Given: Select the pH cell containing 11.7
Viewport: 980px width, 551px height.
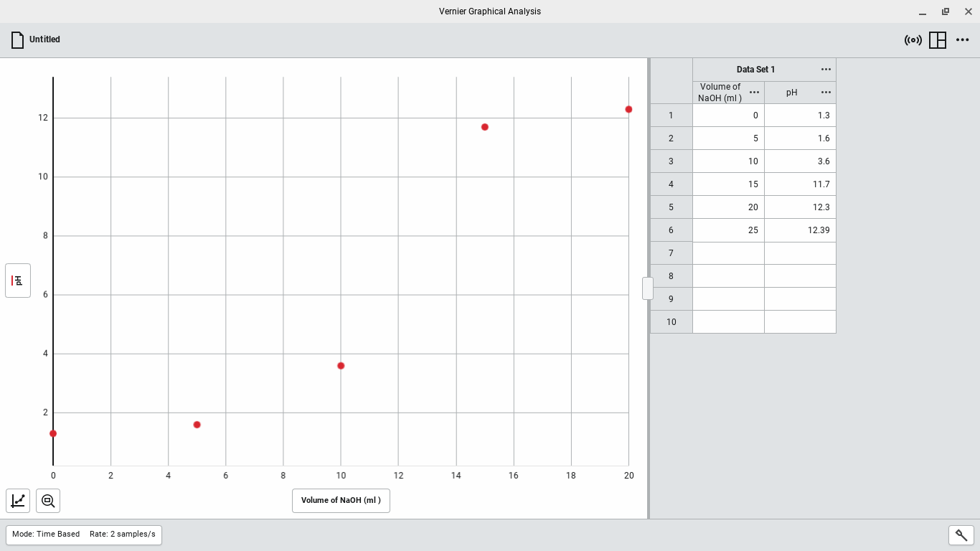Looking at the screenshot, I should [x=800, y=184].
